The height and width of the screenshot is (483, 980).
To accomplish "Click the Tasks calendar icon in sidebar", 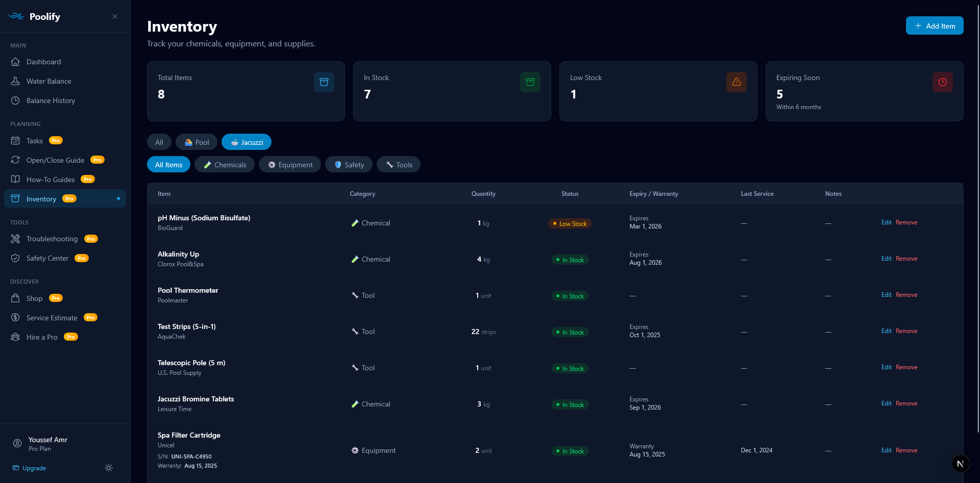I will [15, 141].
